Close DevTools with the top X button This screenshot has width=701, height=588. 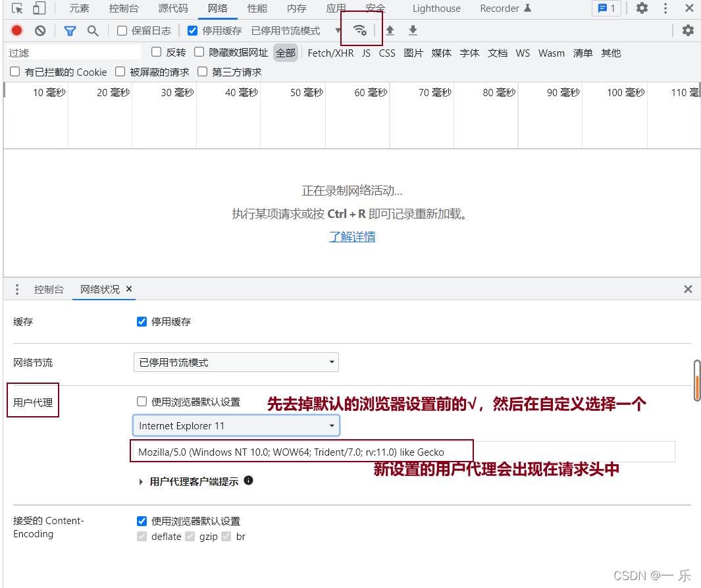coord(689,8)
